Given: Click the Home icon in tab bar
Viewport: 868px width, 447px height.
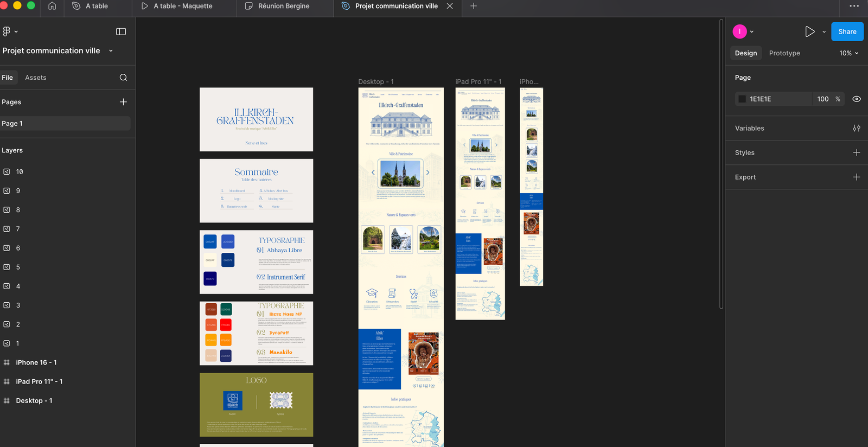Looking at the screenshot, I should pyautogui.click(x=52, y=6).
